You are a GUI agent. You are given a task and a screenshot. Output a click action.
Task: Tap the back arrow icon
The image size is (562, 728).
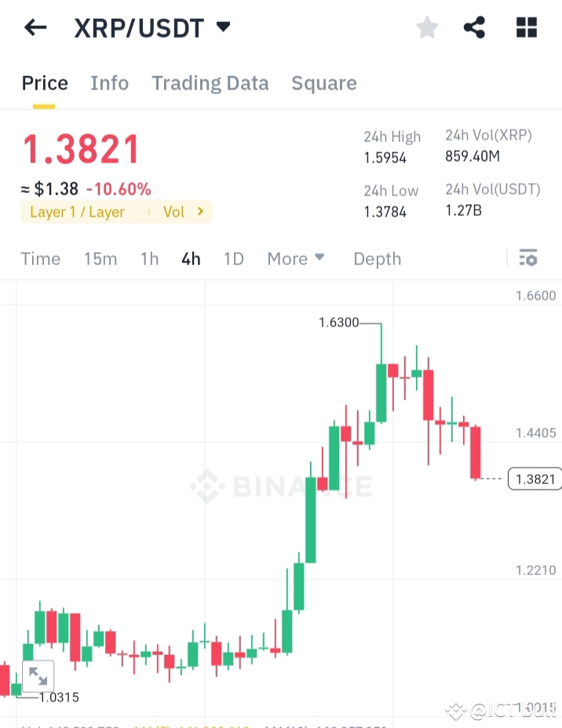[x=35, y=27]
